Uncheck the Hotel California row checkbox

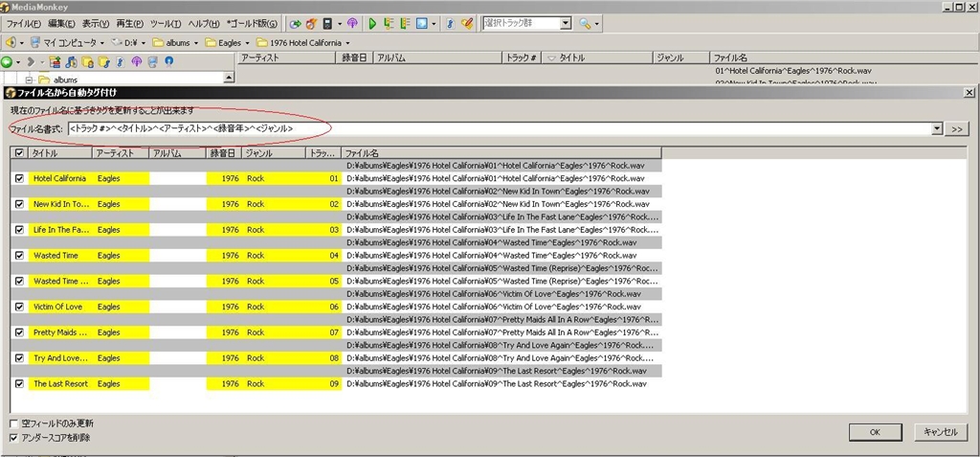pos(20,178)
